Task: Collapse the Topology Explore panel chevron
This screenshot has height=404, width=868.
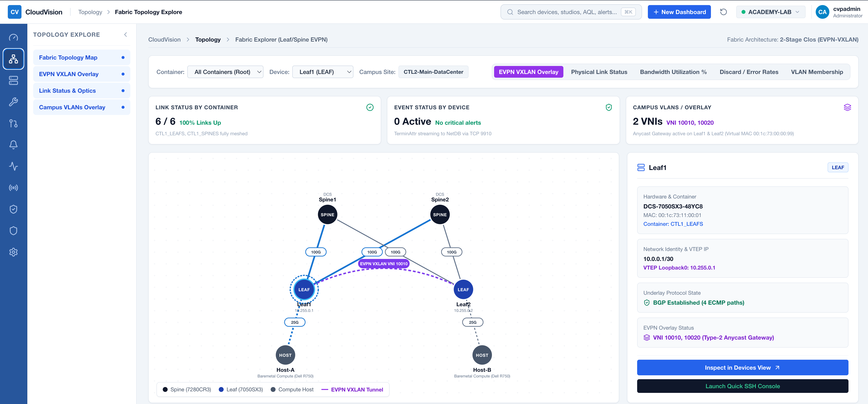Action: coord(126,35)
